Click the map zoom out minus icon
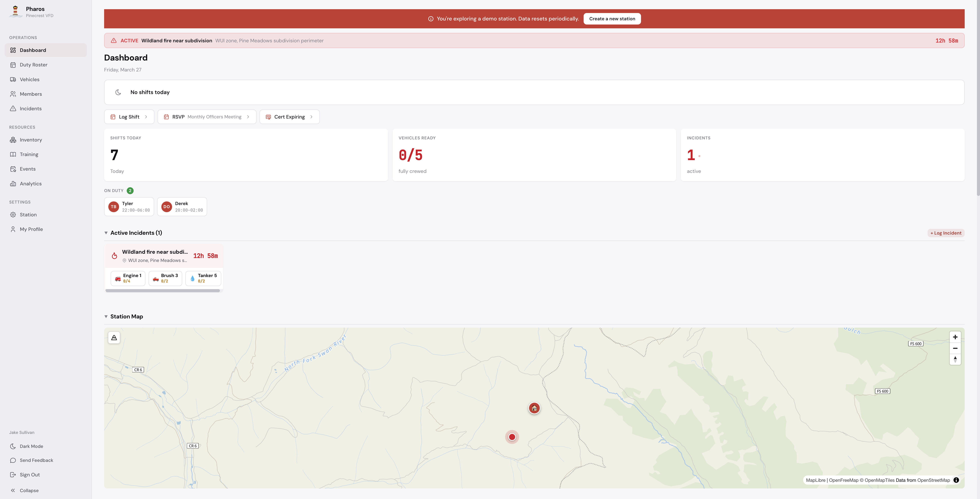The height and width of the screenshot is (499, 980). tap(955, 348)
